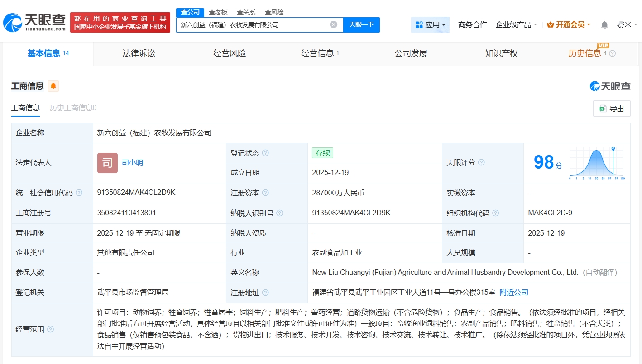Clear the search box with X icon
Screen dimensions: 642x364
pyautogui.click(x=334, y=24)
